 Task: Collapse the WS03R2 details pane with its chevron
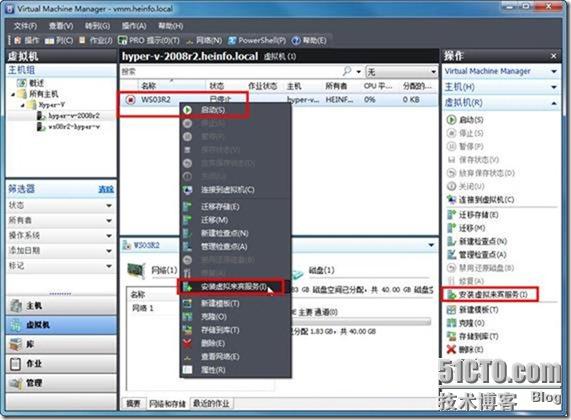432,245
